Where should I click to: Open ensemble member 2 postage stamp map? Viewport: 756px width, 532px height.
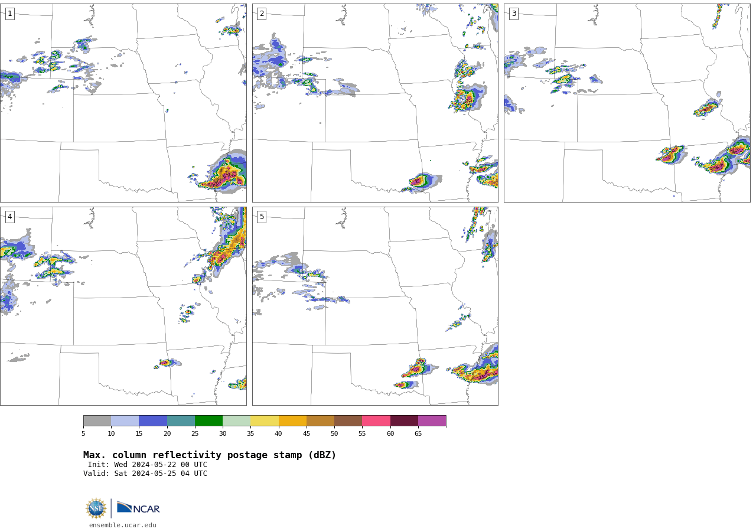[x=375, y=103]
